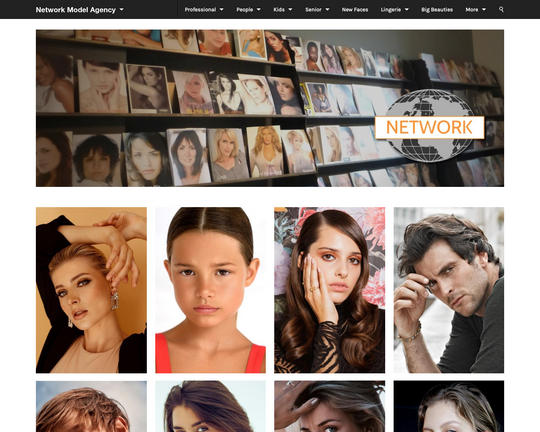The width and height of the screenshot is (540, 432).
Task: Open second-row photo with reddish-brown short hair
Action: point(91,407)
